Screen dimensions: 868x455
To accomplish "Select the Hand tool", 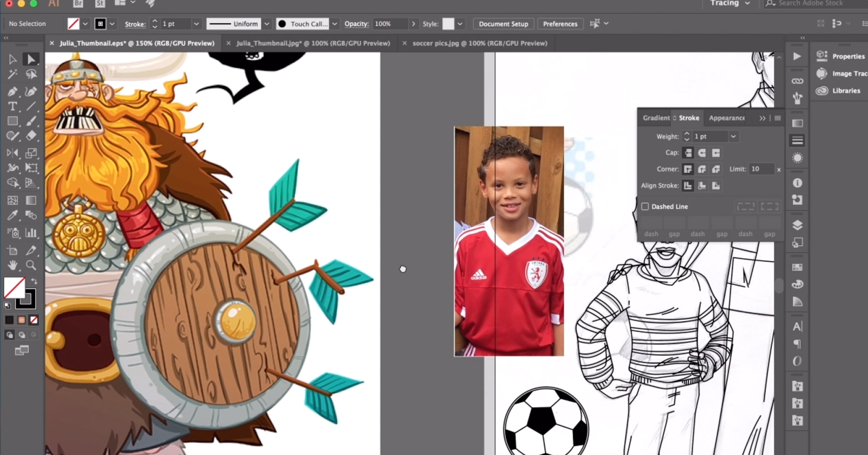I will coord(12,265).
